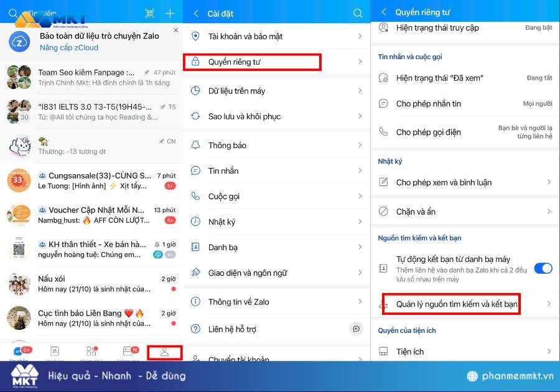Tap the search icon in Cài đặt header
Screen dimensions: 560x392
pyautogui.click(x=358, y=14)
